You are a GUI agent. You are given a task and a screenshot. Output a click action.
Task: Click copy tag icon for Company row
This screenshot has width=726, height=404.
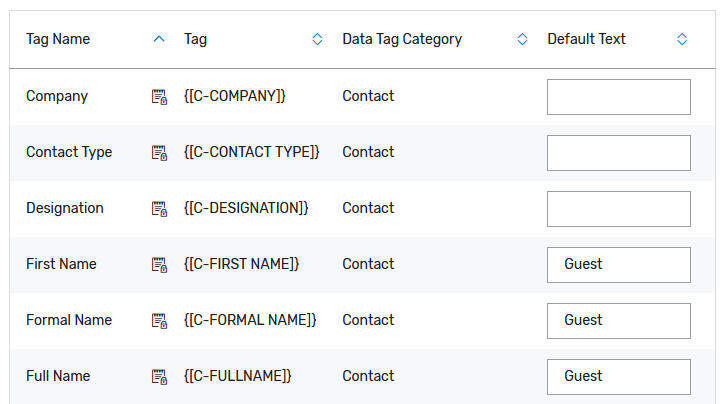[159, 97]
